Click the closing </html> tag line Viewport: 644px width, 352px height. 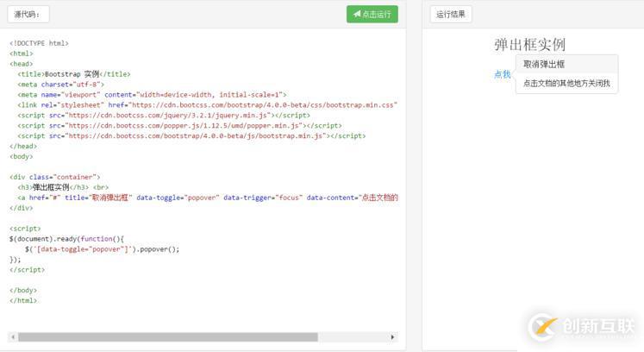(x=23, y=300)
